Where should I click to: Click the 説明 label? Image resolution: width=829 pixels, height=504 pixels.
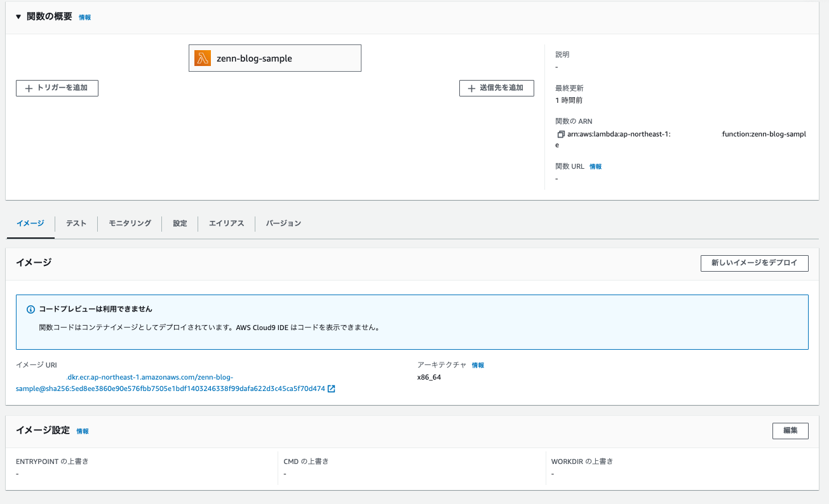(x=562, y=55)
